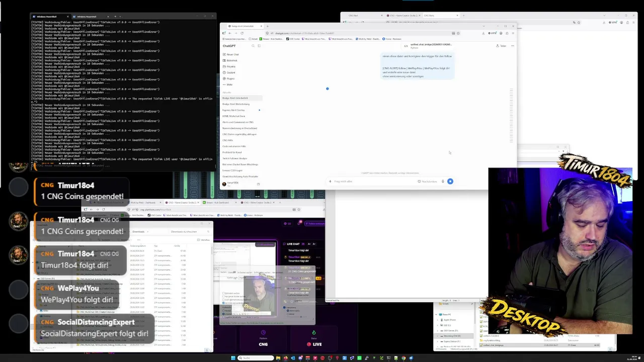Screen dimensions: 644x362
Task: Click the VPN indicator in browser toolbar
Action: point(493,33)
